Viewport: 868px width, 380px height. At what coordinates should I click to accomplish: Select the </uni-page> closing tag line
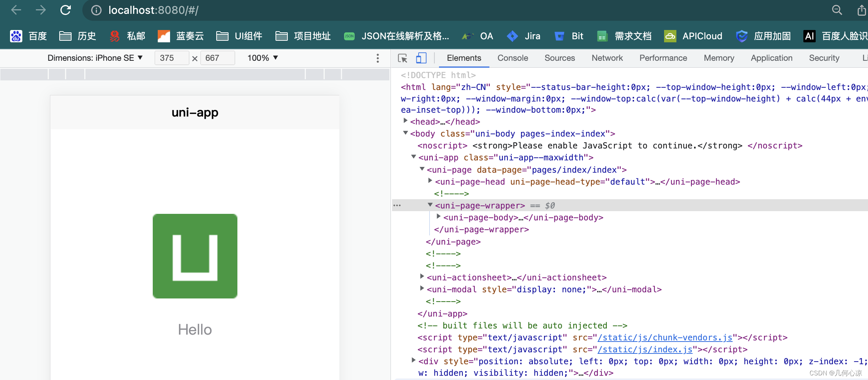(x=453, y=242)
